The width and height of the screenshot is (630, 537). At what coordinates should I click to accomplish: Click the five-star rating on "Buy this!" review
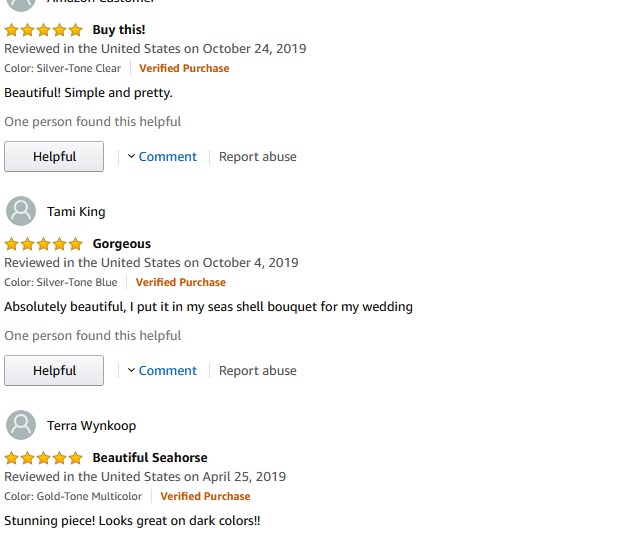(43, 30)
